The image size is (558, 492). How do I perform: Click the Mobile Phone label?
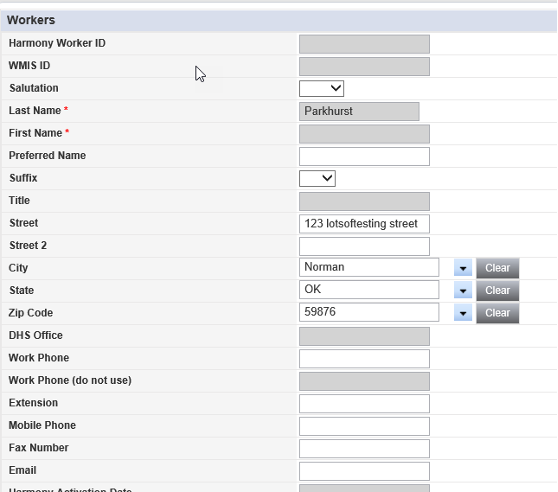pyautogui.click(x=42, y=425)
